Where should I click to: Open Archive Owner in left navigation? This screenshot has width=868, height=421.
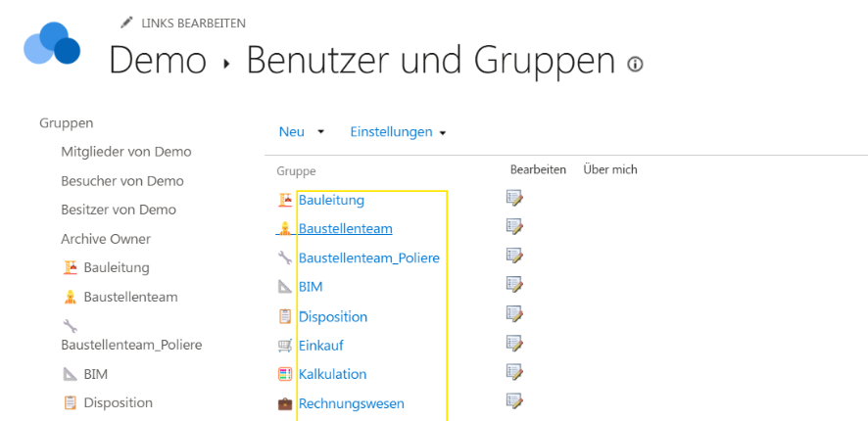[106, 239]
